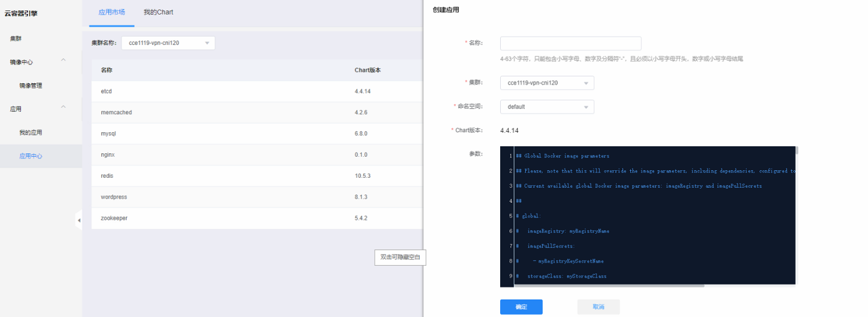This screenshot has width=868, height=317.
Task: Open 我的应用 in the sidebar
Action: click(x=41, y=132)
